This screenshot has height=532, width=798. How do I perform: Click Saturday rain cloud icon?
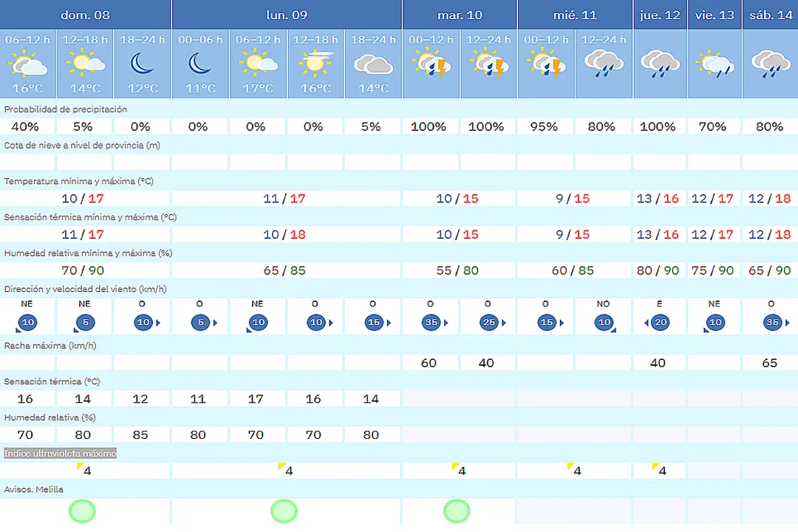click(x=771, y=64)
